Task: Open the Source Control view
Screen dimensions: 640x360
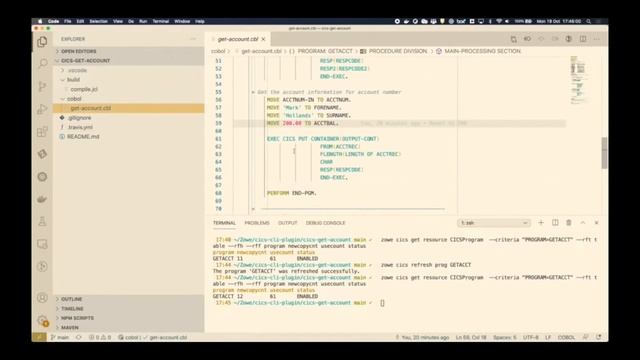Action: click(x=42, y=86)
